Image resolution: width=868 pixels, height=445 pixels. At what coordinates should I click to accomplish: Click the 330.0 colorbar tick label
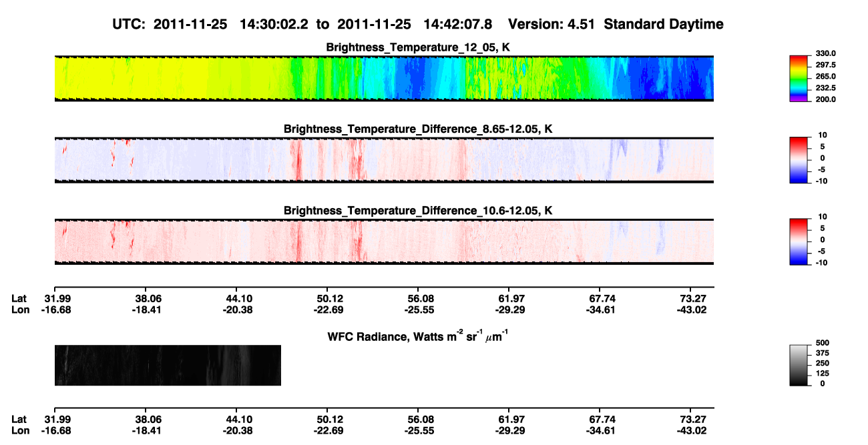pos(826,53)
